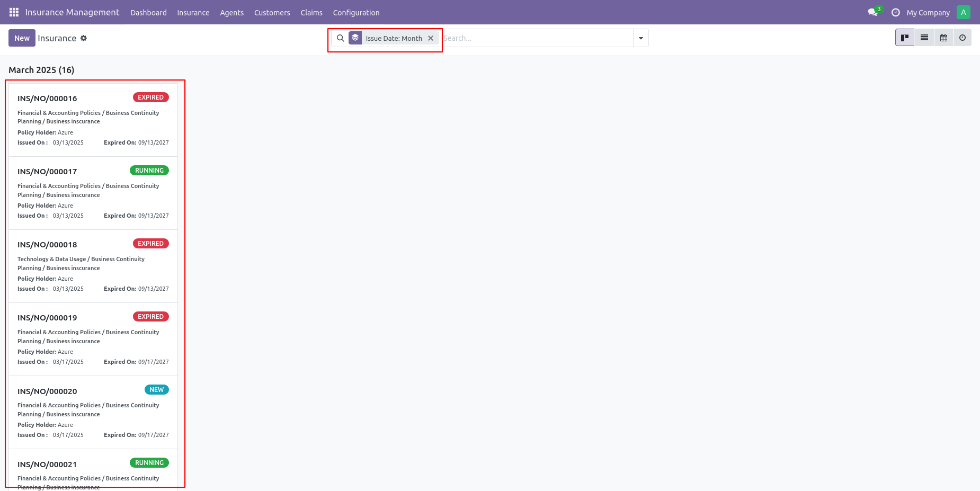Click Expired On 09/17/2027 in INS/NO/000019
This screenshot has height=491, width=980.
click(136, 362)
